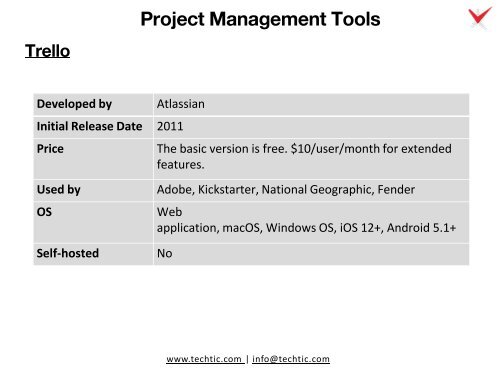
Task: Click the word National Geographic
Action: pos(317,190)
